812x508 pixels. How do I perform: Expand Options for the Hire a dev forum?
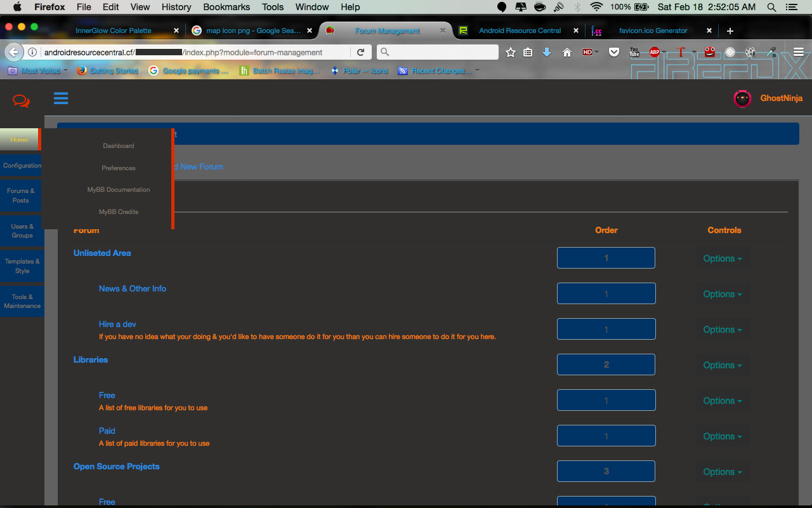coord(723,330)
